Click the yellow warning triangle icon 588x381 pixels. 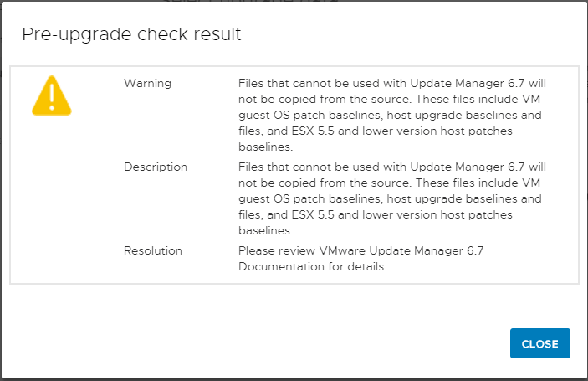tap(52, 95)
